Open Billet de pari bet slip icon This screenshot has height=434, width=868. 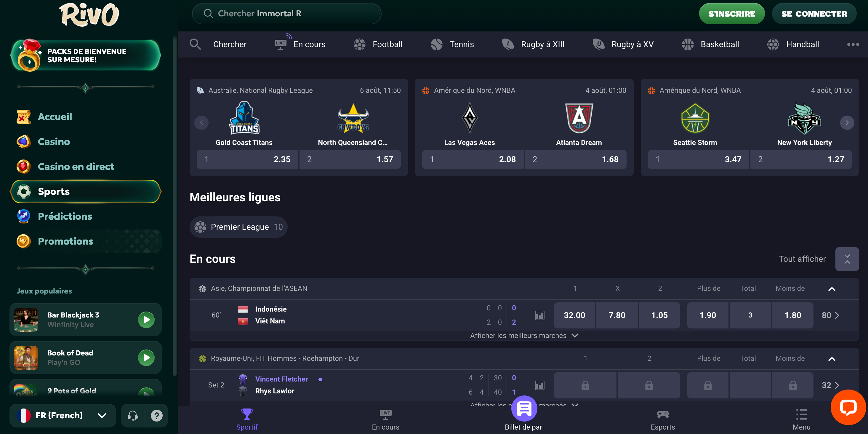tap(524, 409)
